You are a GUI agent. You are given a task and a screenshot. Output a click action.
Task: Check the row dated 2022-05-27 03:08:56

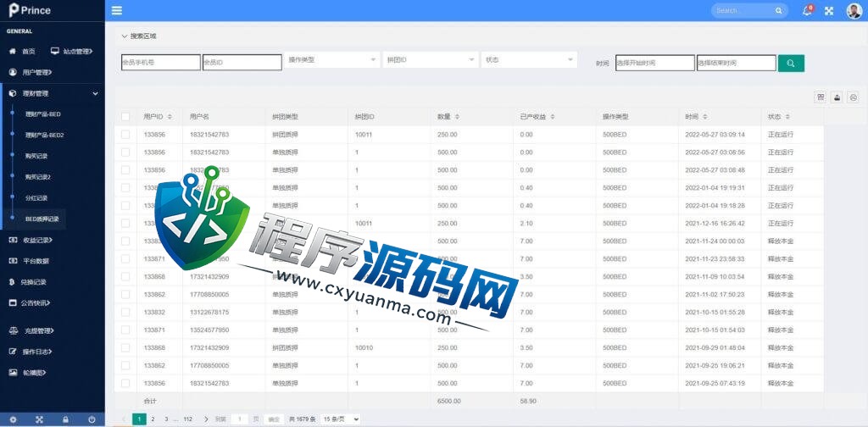[125, 152]
